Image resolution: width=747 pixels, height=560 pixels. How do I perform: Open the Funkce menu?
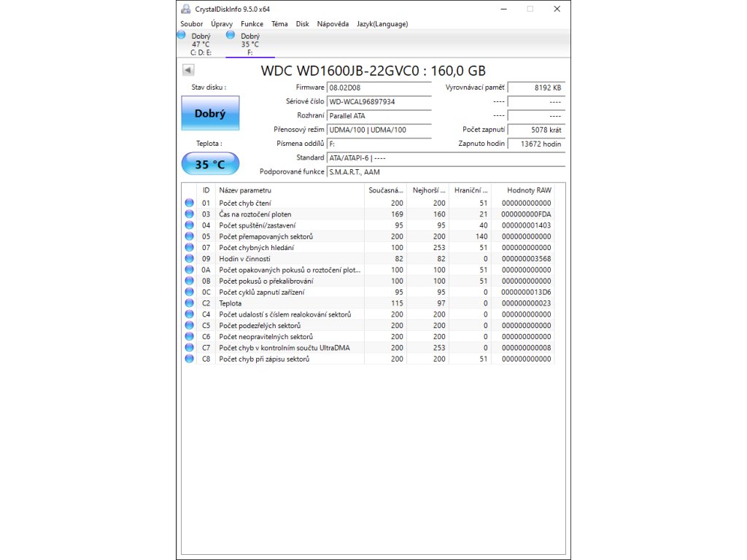pos(252,24)
